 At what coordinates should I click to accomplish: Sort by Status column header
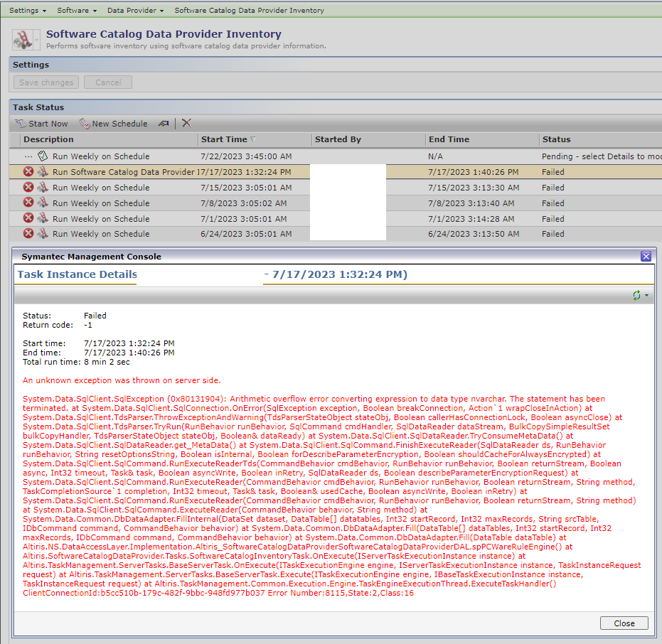[556, 139]
